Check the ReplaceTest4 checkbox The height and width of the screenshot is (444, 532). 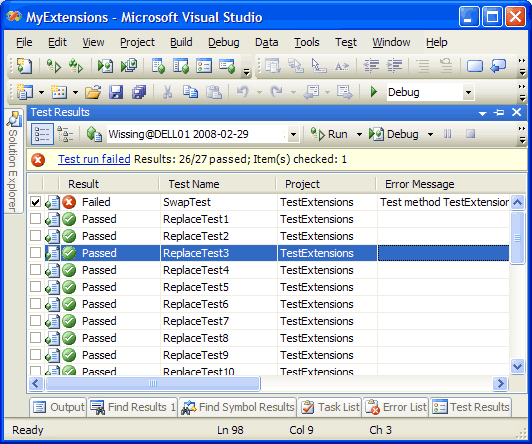pyautogui.click(x=35, y=270)
